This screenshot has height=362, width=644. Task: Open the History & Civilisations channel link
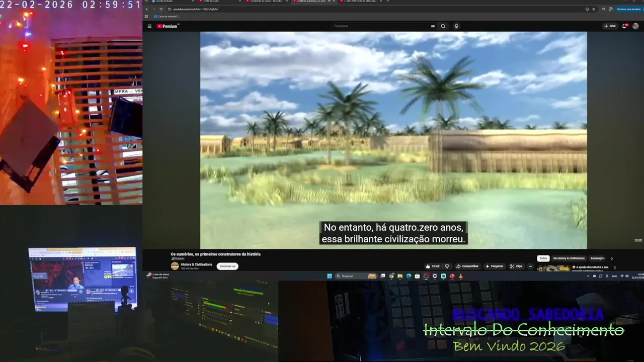[196, 264]
